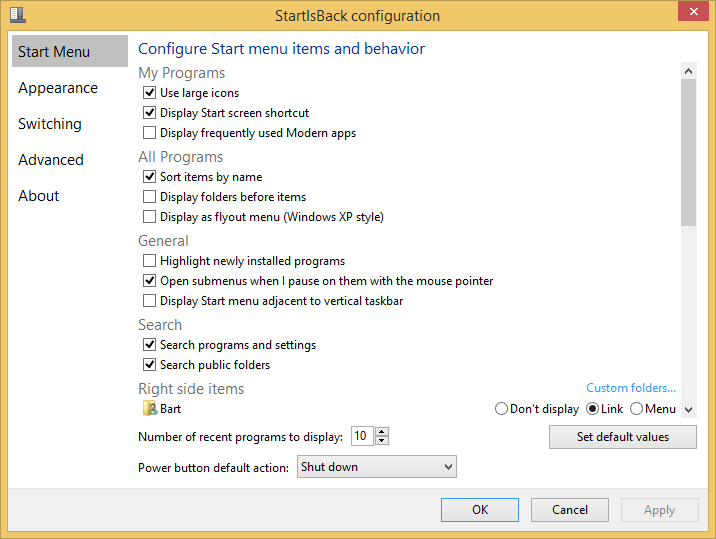Select the Menu radio option

click(x=636, y=408)
